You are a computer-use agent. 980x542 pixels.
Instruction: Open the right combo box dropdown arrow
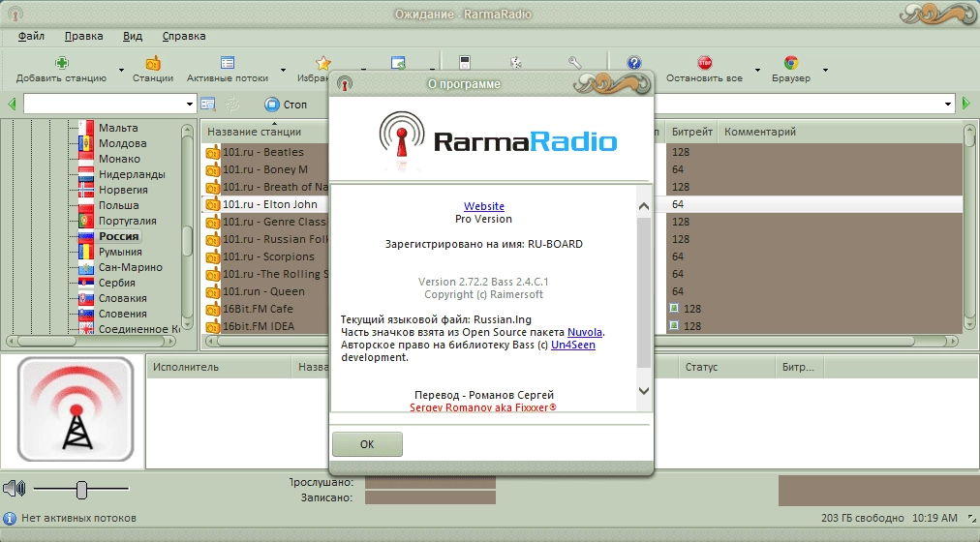click(x=948, y=105)
